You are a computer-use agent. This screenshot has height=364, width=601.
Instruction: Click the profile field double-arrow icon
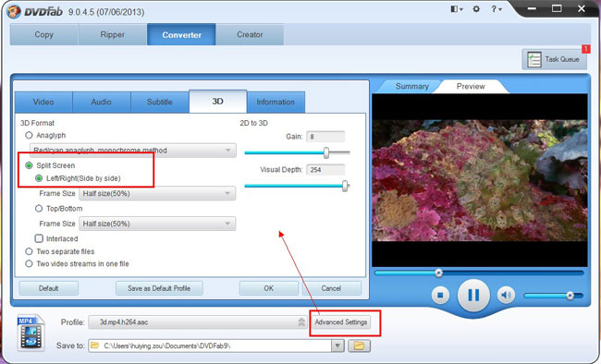[x=301, y=322]
